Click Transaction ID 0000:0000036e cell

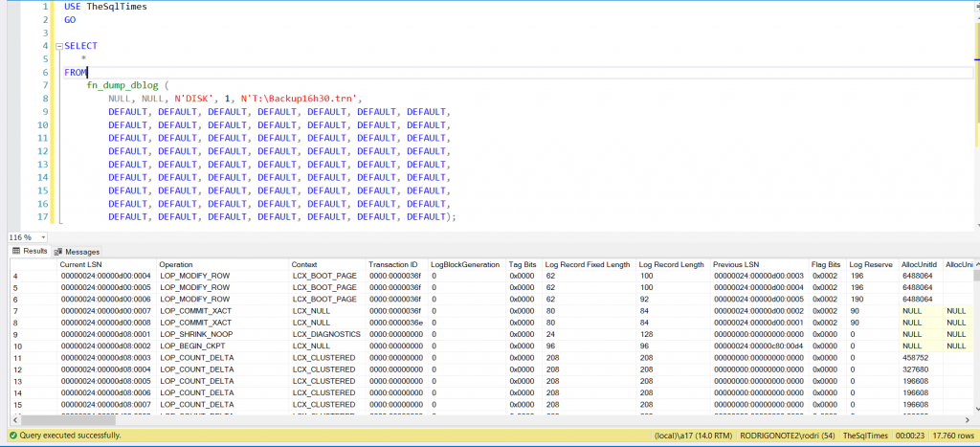coord(397,323)
